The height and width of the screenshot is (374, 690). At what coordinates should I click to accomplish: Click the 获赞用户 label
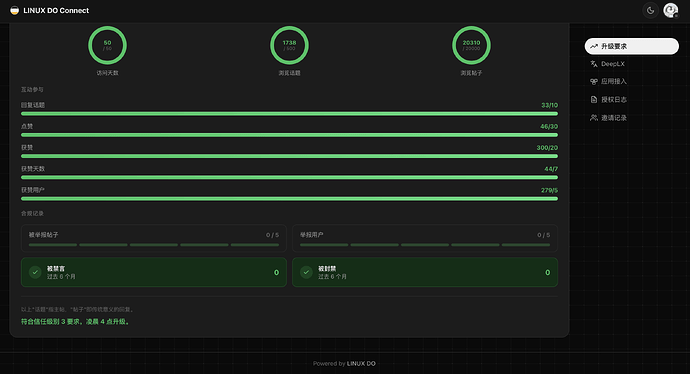(33, 190)
